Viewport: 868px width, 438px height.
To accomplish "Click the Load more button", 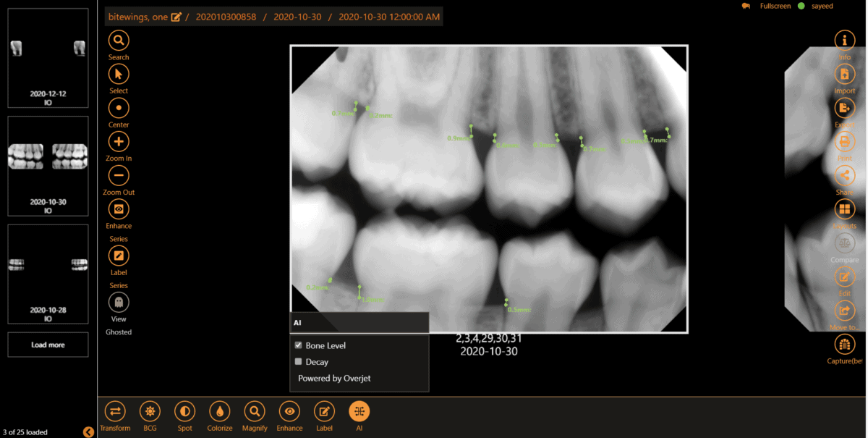I will point(48,345).
